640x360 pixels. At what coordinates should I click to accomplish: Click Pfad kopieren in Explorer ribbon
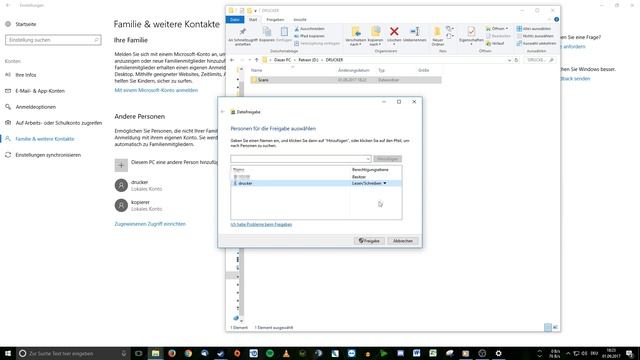click(x=309, y=36)
